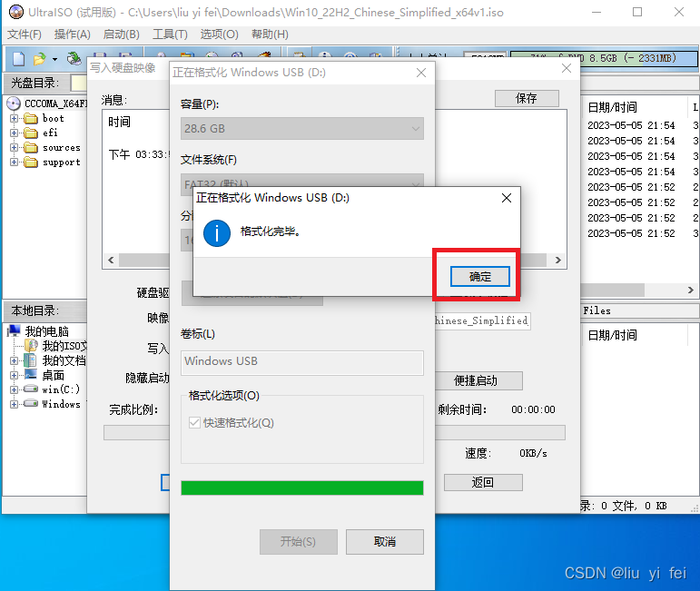
Task: Close the format Windows USB dialog behind
Action: point(421,73)
